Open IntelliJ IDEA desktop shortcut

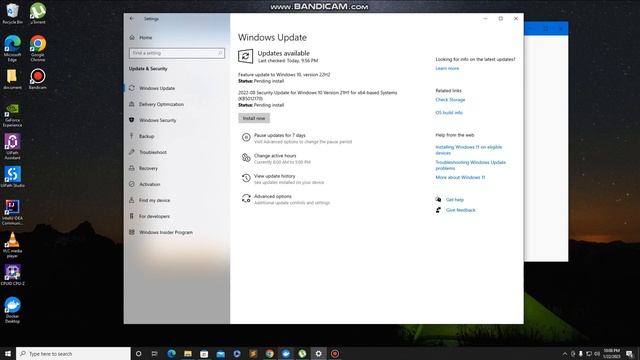(12, 212)
